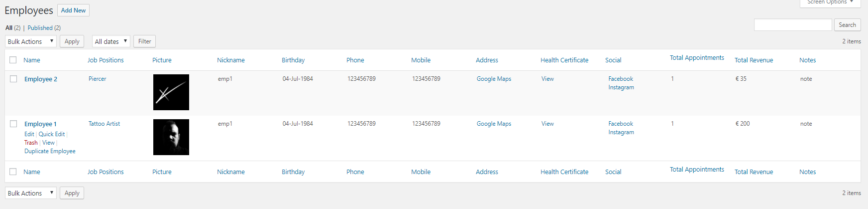Sort table by Total Revenue column header

point(754,60)
